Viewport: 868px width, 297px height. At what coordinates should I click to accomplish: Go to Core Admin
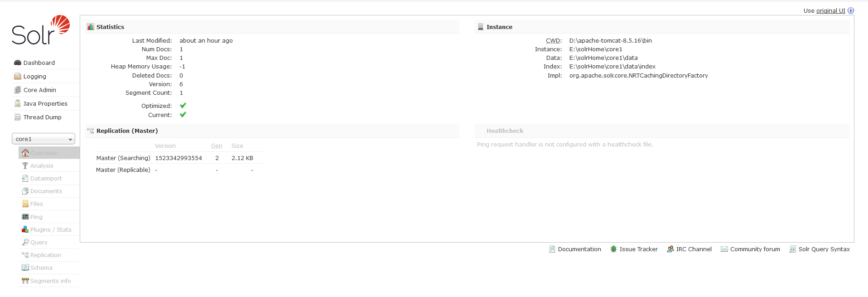pos(40,90)
